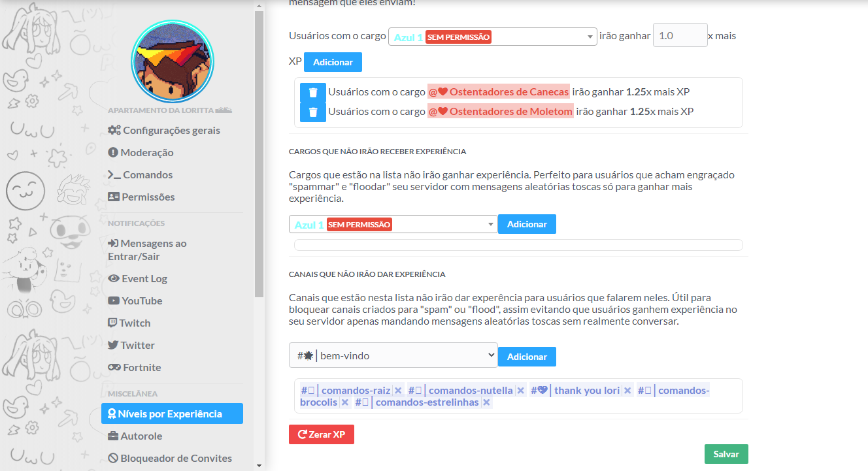This screenshot has height=471, width=868.
Task: Open the bem-vindo channel dropdown
Action: pyautogui.click(x=393, y=355)
